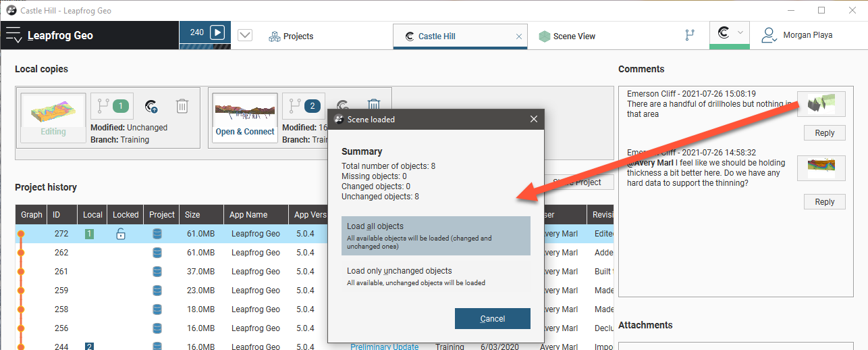The width and height of the screenshot is (868, 350).
Task: Click branch badge 2 on second copy
Action: point(304,106)
